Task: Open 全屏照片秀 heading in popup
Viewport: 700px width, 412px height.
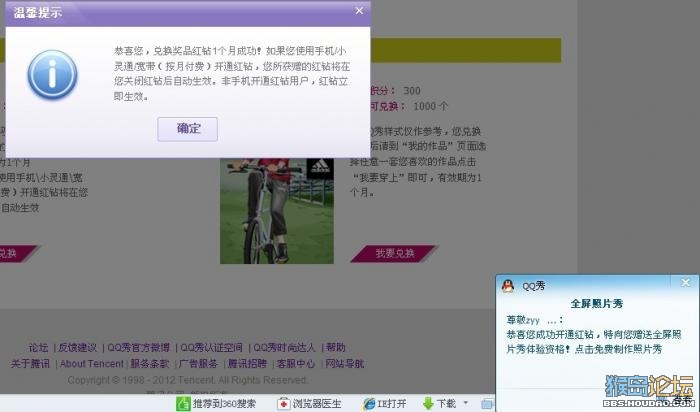Action: click(x=596, y=304)
